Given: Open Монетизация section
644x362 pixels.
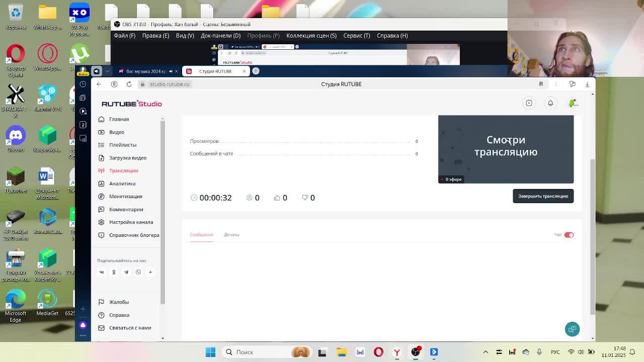Looking at the screenshot, I should pyautogui.click(x=126, y=197).
